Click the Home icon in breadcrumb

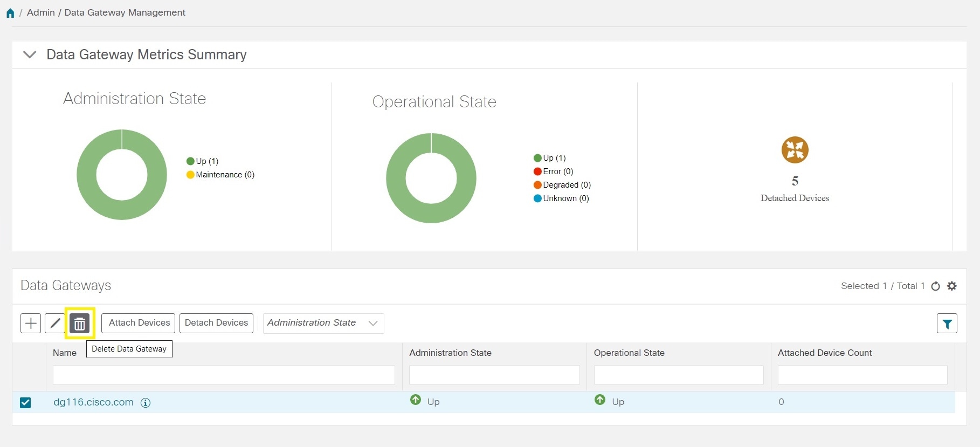click(x=10, y=13)
